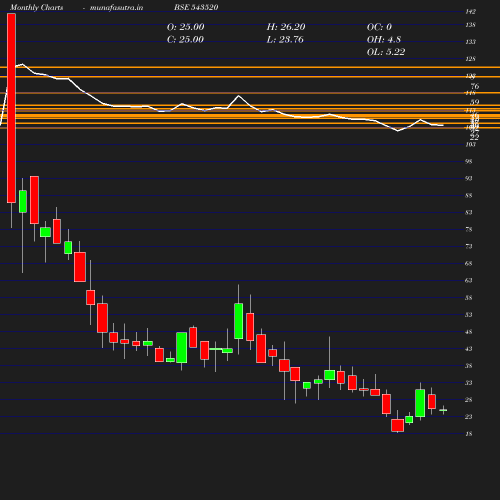Select the open value "O: 25.00"
This screenshot has height=500, width=500.
185,27
